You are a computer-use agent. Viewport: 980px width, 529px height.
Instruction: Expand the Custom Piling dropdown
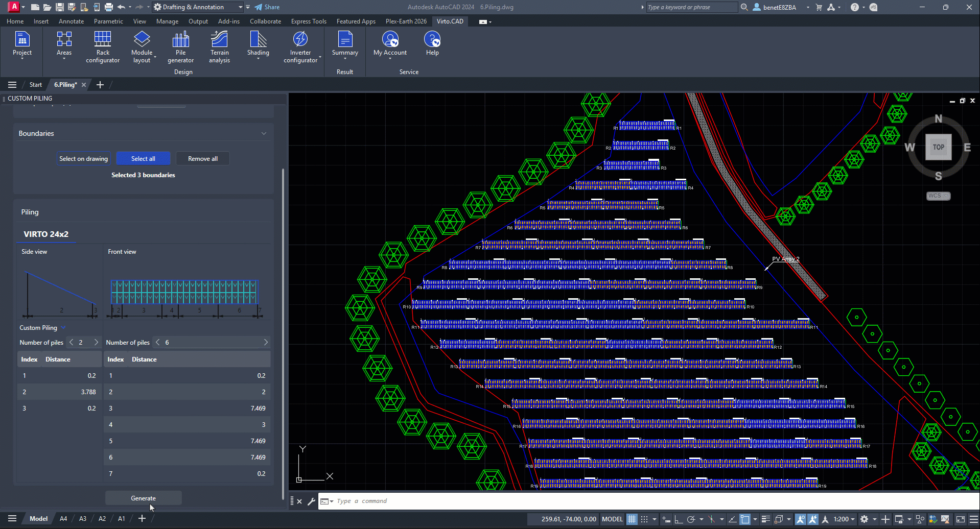click(x=63, y=328)
